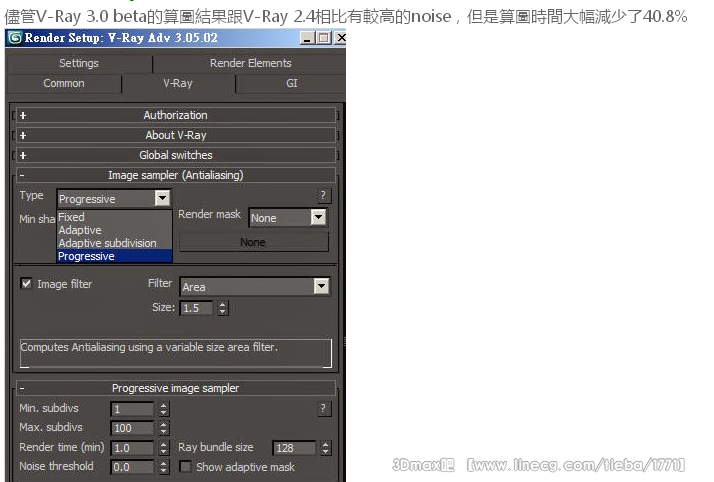The image size is (714, 482).
Task: Open the Render mask dropdown
Action: point(288,218)
